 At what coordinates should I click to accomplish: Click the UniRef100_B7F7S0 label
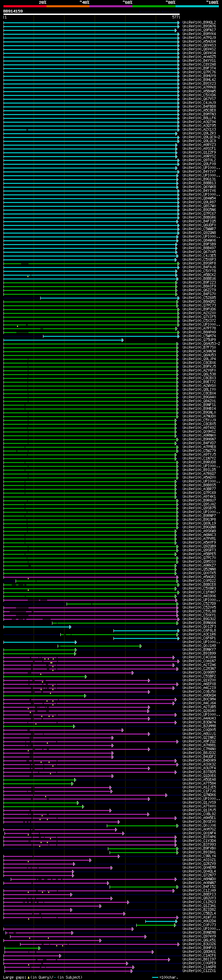[199, 347]
